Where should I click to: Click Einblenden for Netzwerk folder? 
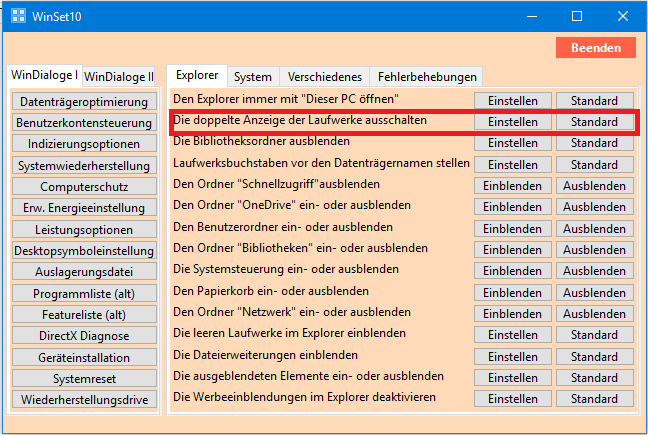coord(512,314)
